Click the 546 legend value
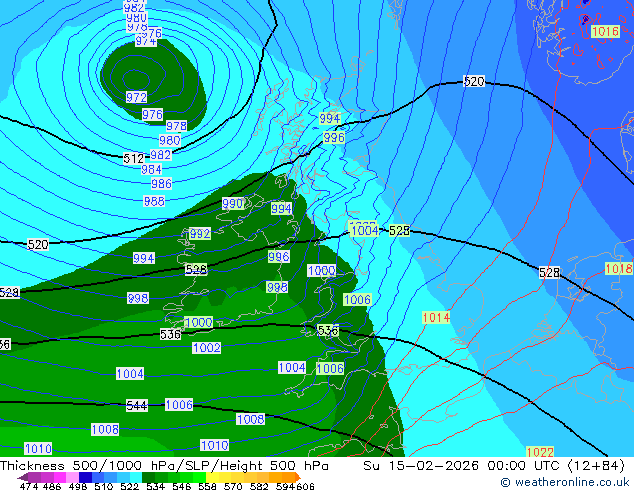Image resolution: width=634 pixels, height=490 pixels. 181,486
